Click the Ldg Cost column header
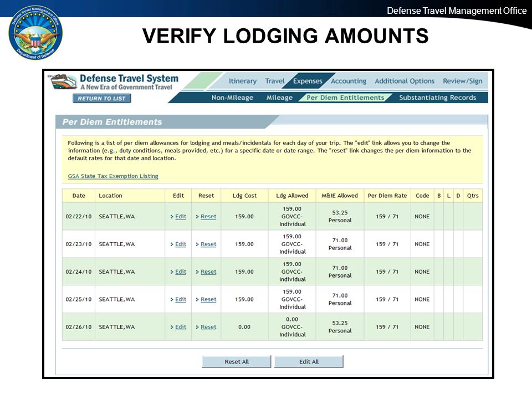 pyautogui.click(x=244, y=196)
